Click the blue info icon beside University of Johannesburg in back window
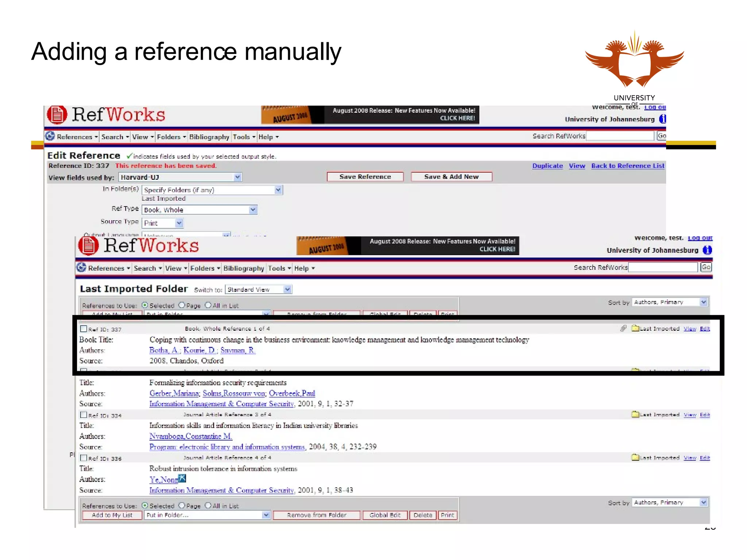 pos(663,119)
